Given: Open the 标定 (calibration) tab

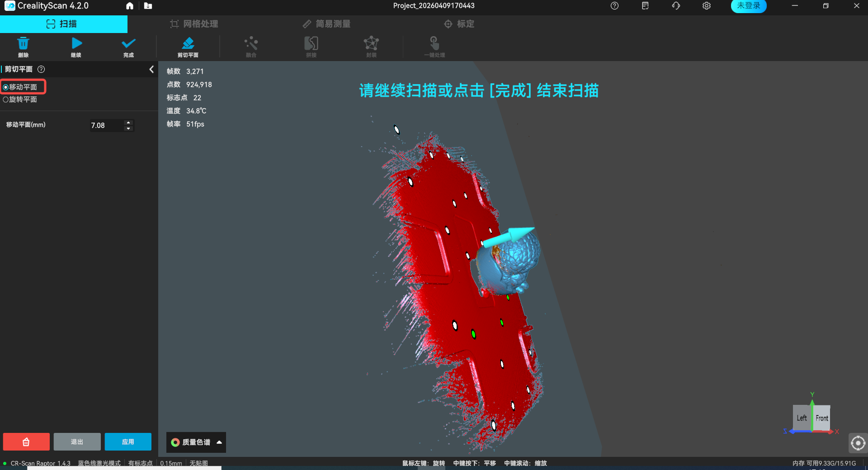Looking at the screenshot, I should (458, 24).
